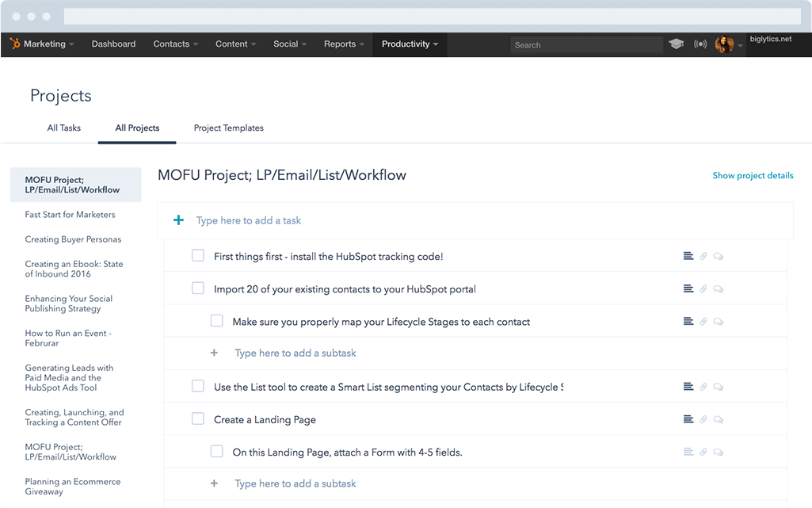Open the notes icon on the tracking code task
Screen dimensions: 812x508
688,255
